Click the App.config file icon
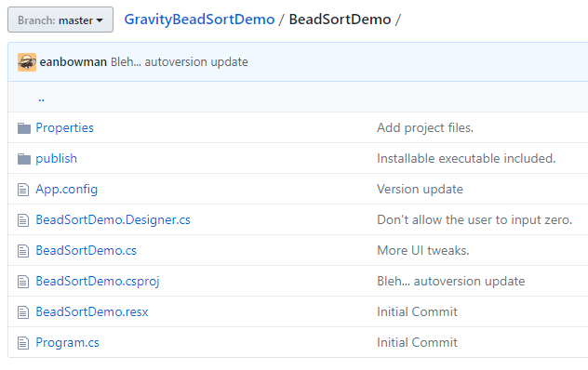Screen dimensions: 588x370 point(23,190)
